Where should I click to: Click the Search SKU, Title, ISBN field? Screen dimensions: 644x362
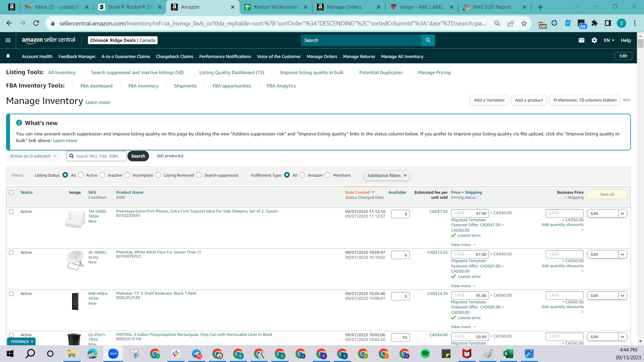tap(97, 156)
